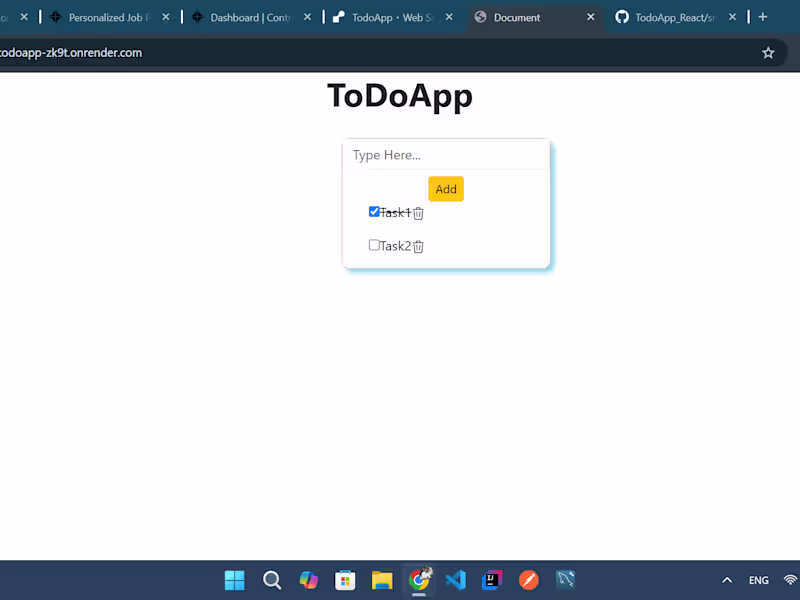Click the GitHub icon on the TodoApp_React tab
This screenshot has width=800, height=600.
click(x=623, y=16)
